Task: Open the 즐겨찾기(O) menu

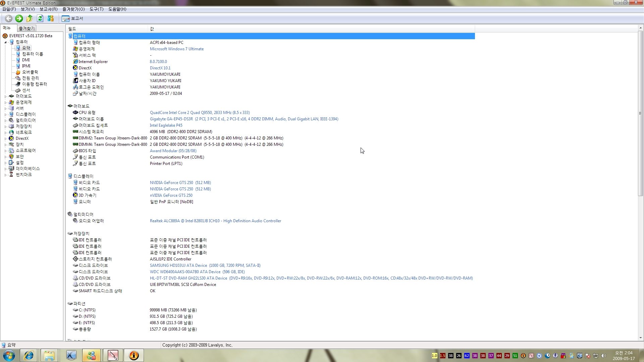Action: [x=73, y=9]
